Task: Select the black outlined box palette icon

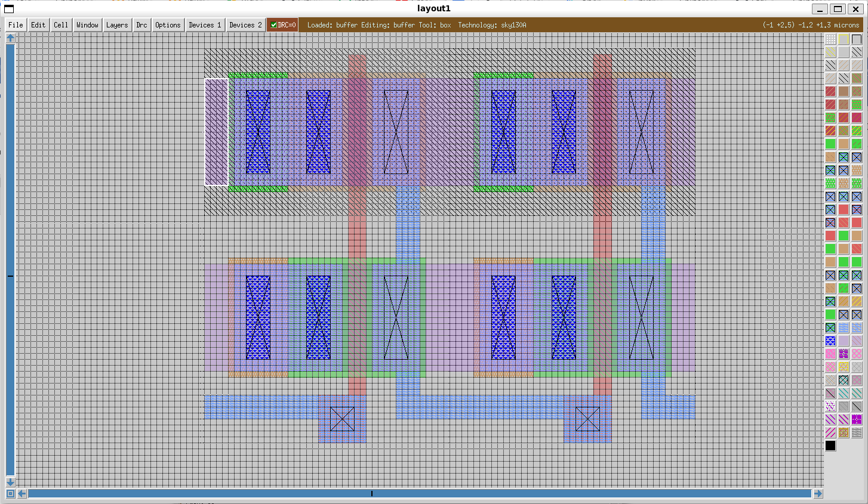Action: [x=857, y=39]
